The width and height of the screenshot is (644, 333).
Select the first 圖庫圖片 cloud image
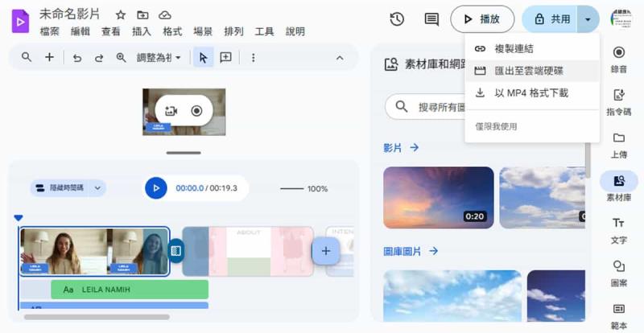[452, 296]
